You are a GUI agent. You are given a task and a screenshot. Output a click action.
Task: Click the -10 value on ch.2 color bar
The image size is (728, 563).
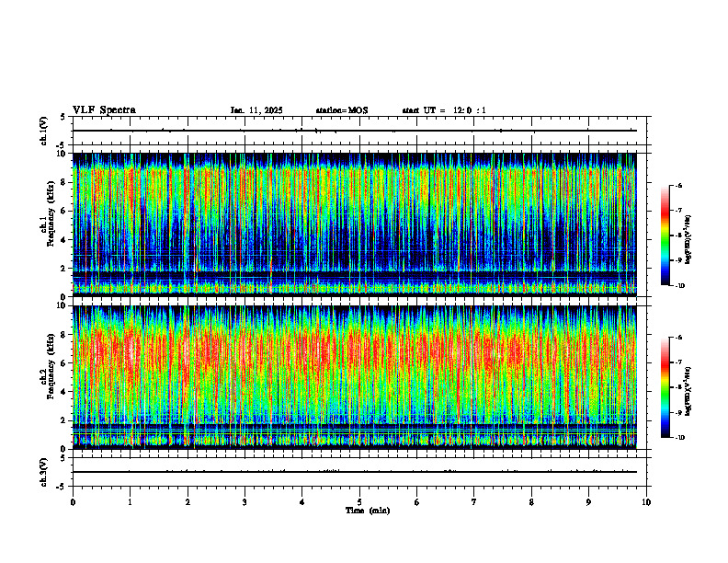(x=678, y=437)
